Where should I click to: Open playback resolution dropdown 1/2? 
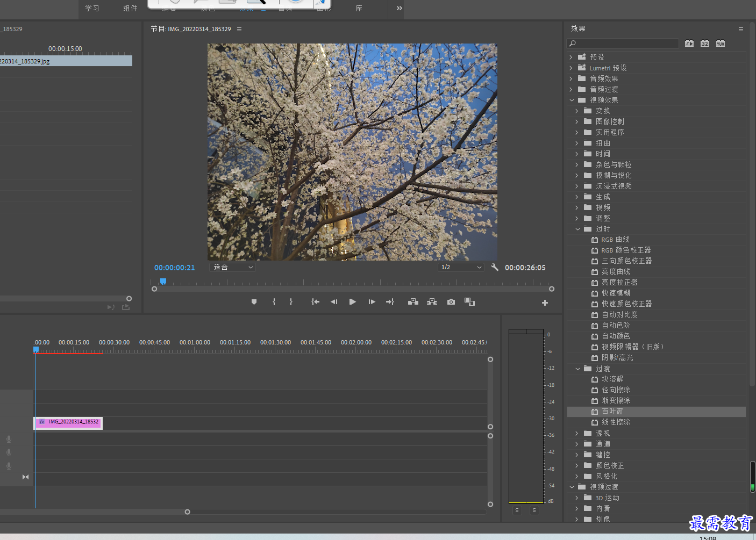click(461, 267)
